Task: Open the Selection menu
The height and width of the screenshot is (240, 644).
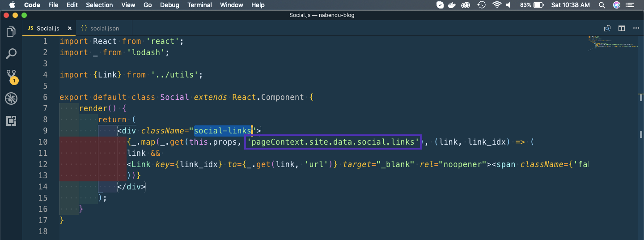Action: coord(99,5)
